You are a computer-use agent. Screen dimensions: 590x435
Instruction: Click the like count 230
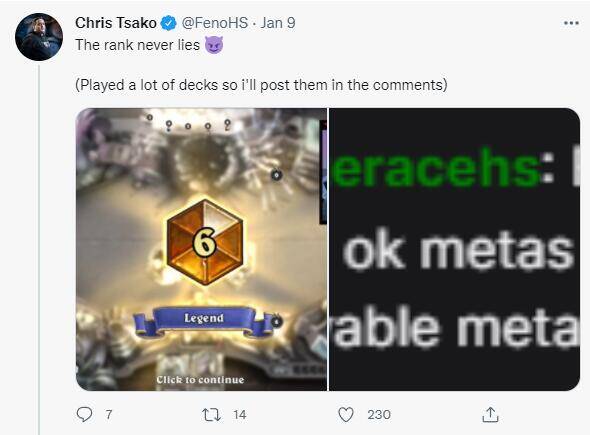(x=379, y=415)
